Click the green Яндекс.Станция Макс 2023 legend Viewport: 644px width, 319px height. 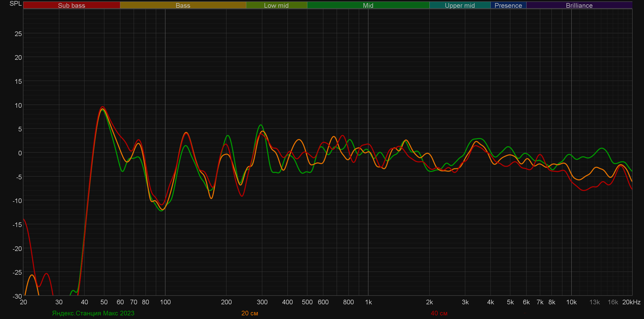pos(93,313)
